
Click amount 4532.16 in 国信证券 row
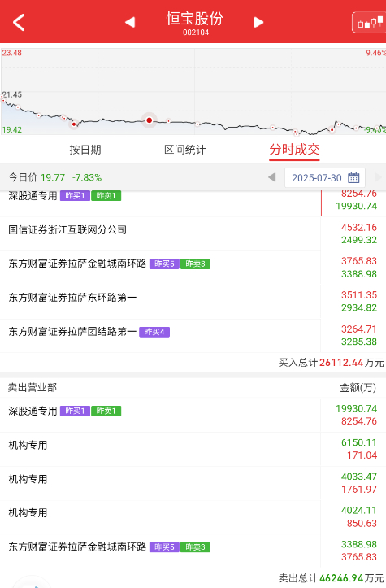click(x=359, y=227)
